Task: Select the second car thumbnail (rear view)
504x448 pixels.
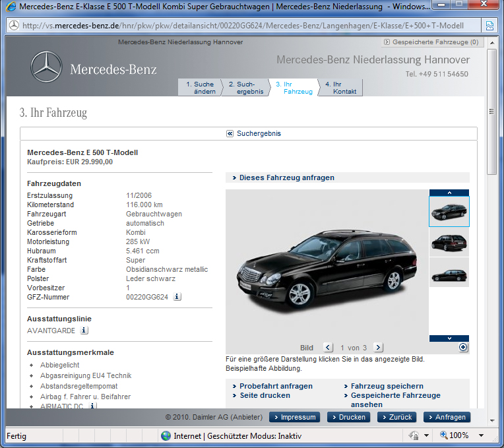Action: 449,242
